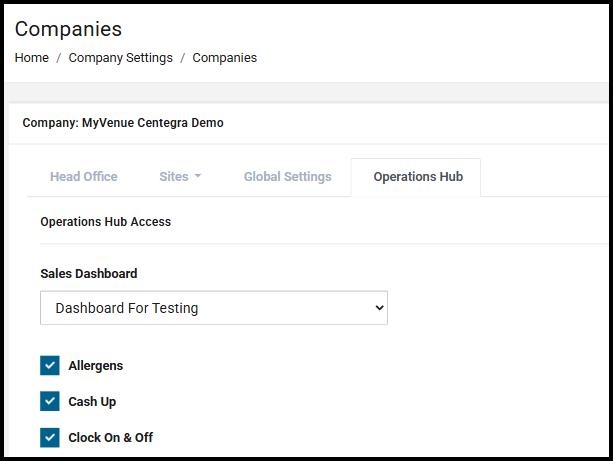The width and height of the screenshot is (613, 461).
Task: Switch to the Head Office tab
Action: tap(83, 177)
